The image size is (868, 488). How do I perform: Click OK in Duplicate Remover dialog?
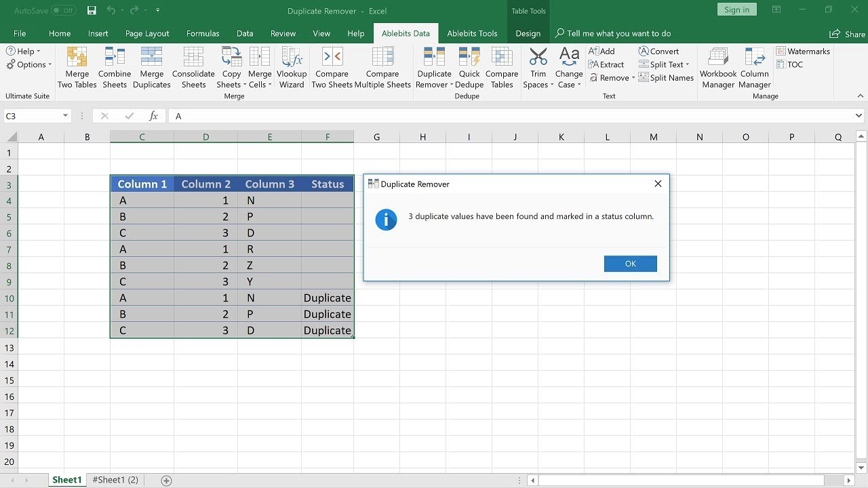[631, 264]
